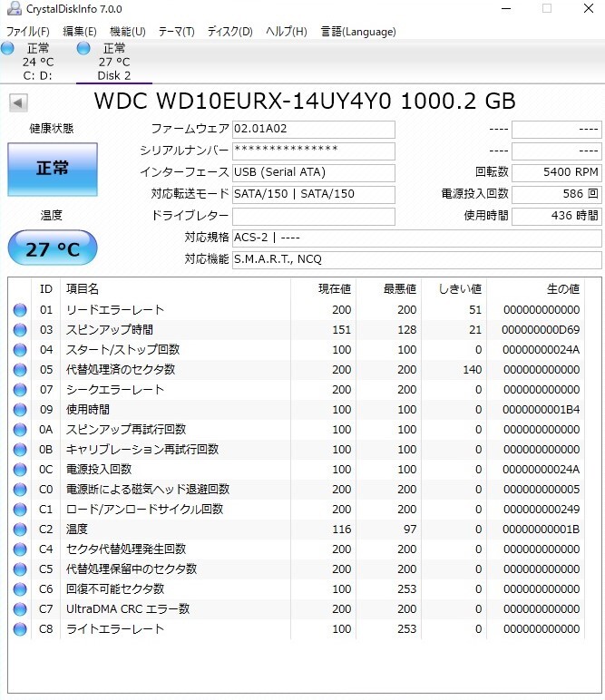
Task: Click the 最悪値 column header
Action: [x=400, y=289]
